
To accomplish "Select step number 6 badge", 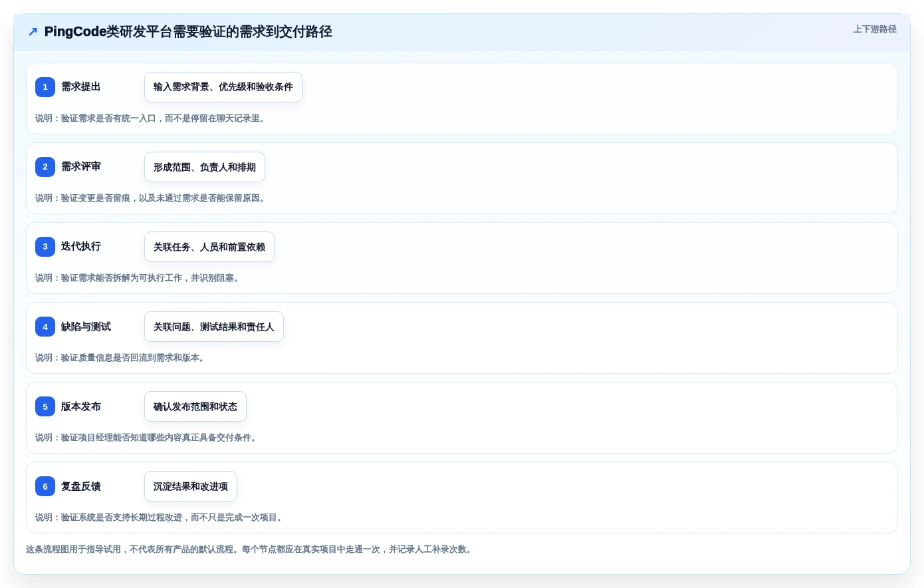I will click(x=45, y=486).
